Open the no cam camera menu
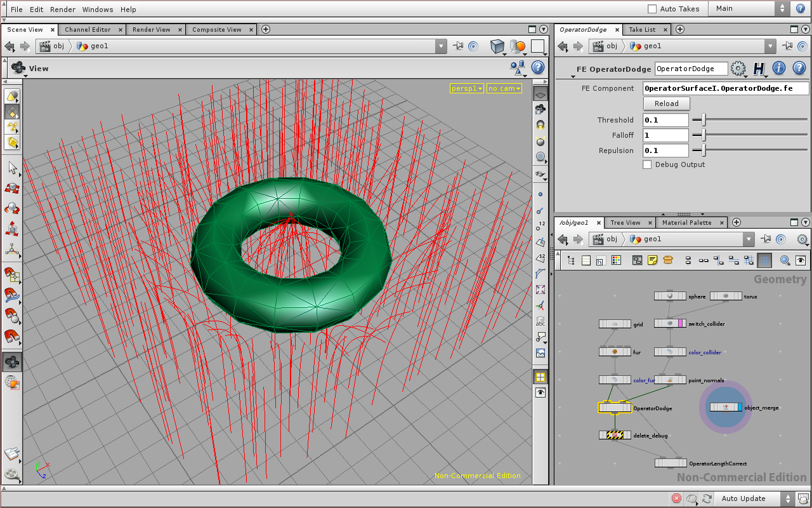Screen dimensions: 812x508 [504, 88]
